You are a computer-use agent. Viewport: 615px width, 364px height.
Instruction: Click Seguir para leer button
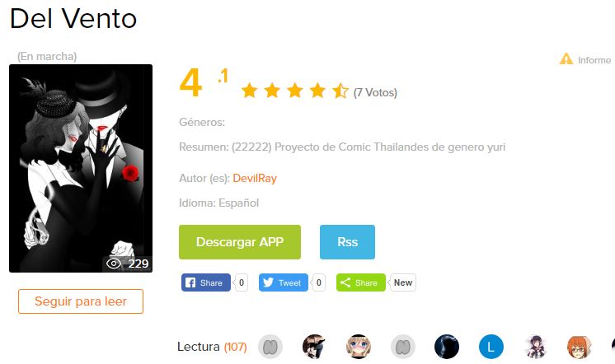point(81,301)
